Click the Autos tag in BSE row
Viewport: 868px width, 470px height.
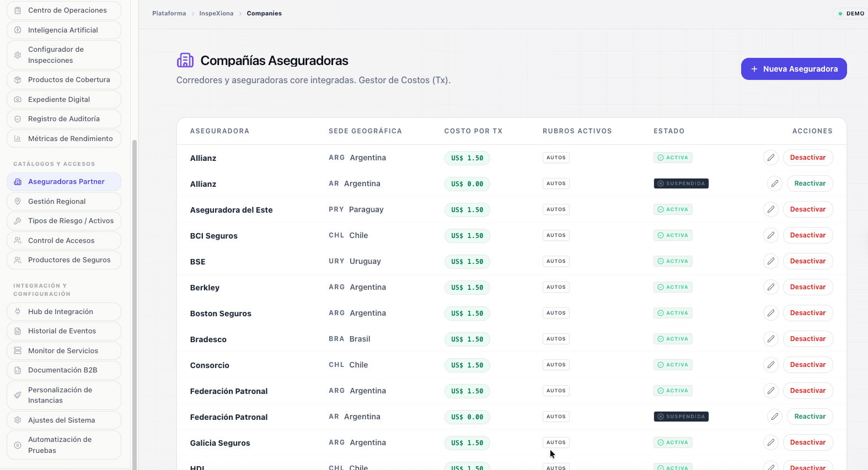556,261
